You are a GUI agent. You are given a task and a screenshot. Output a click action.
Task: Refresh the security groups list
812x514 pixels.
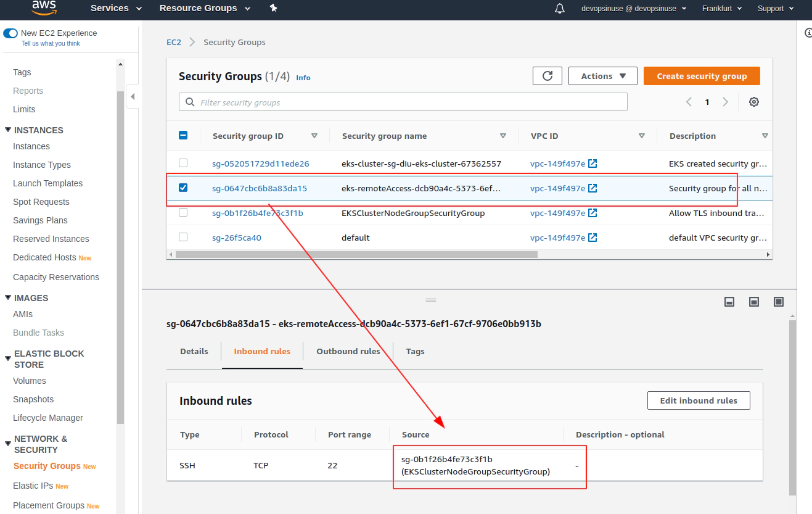(x=547, y=76)
